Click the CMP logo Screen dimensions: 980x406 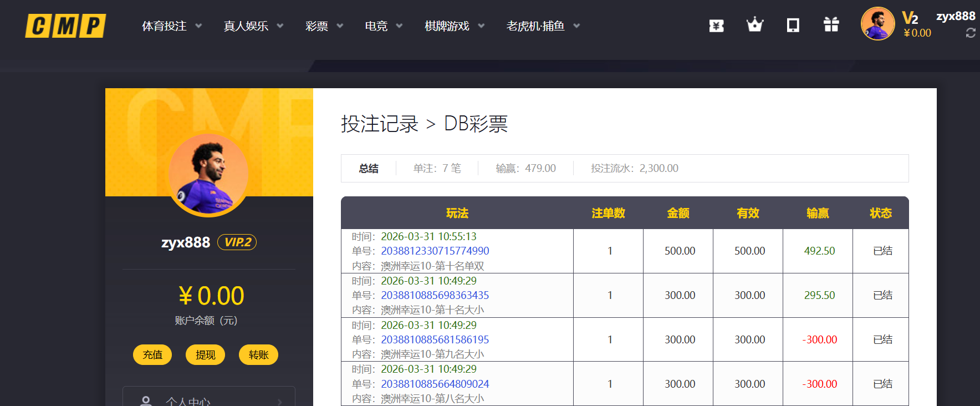pos(65,26)
